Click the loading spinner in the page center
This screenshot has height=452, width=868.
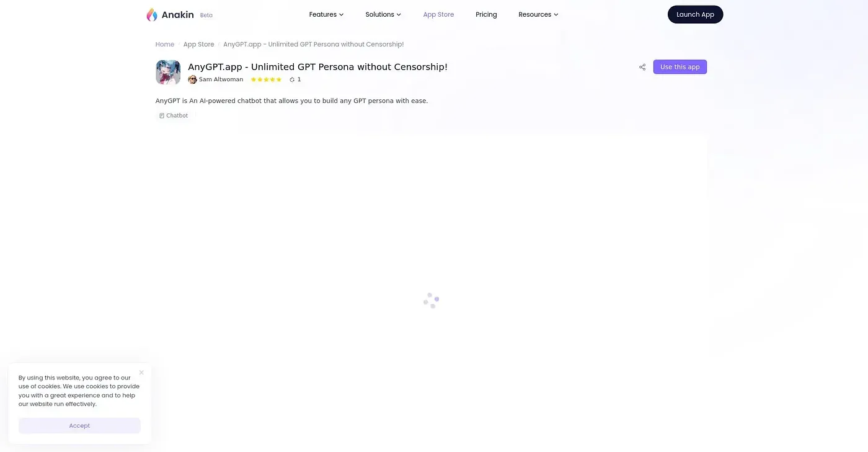pyautogui.click(x=432, y=301)
